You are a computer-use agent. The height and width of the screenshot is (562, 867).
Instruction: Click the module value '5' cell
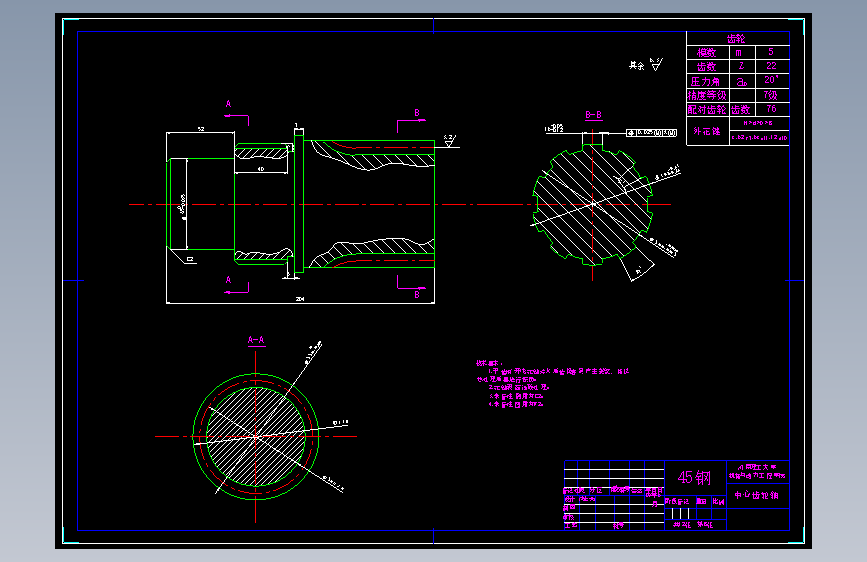coord(771,51)
